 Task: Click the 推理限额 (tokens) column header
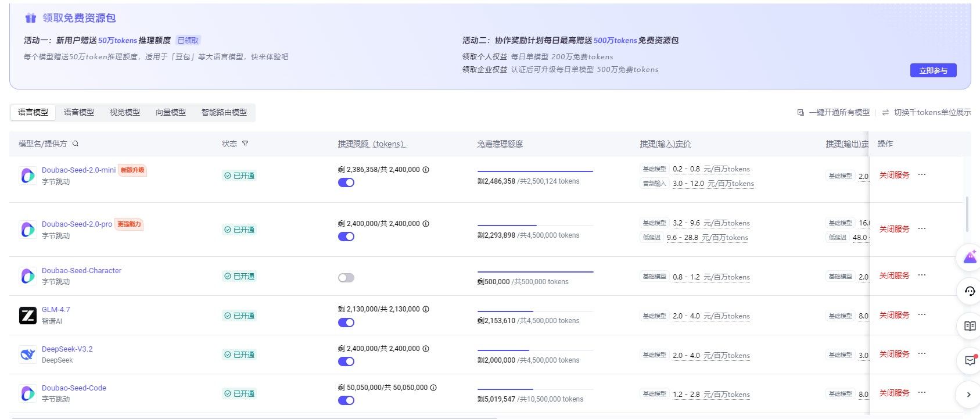372,144
